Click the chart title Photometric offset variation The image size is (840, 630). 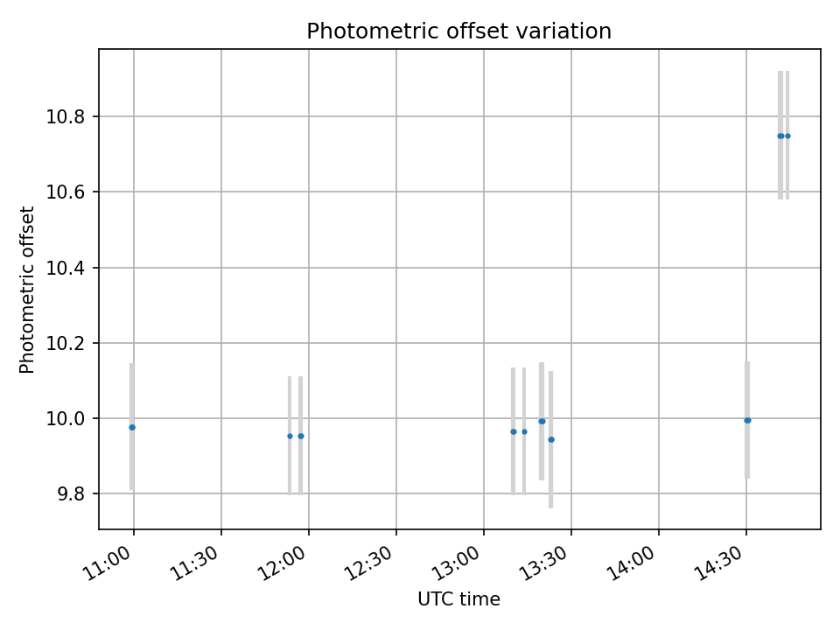coord(459,31)
